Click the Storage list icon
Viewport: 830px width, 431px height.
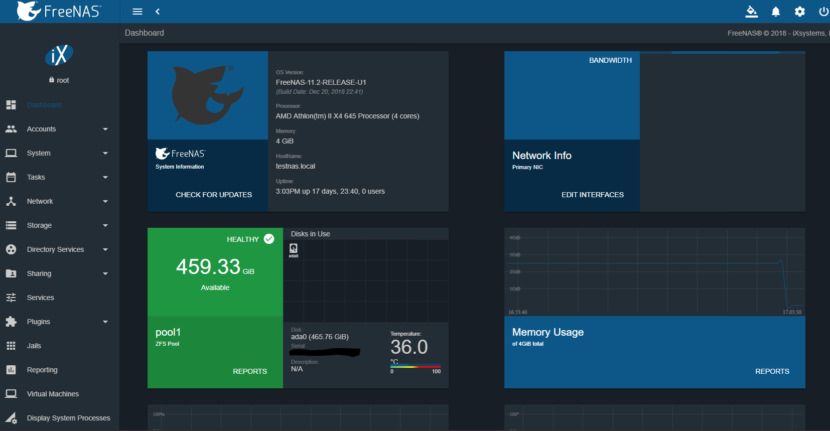[x=11, y=225]
